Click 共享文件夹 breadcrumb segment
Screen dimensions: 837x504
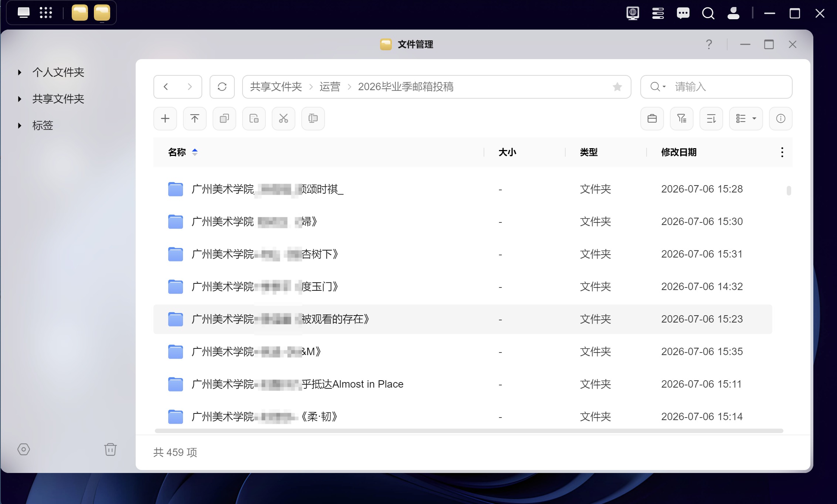tap(276, 87)
